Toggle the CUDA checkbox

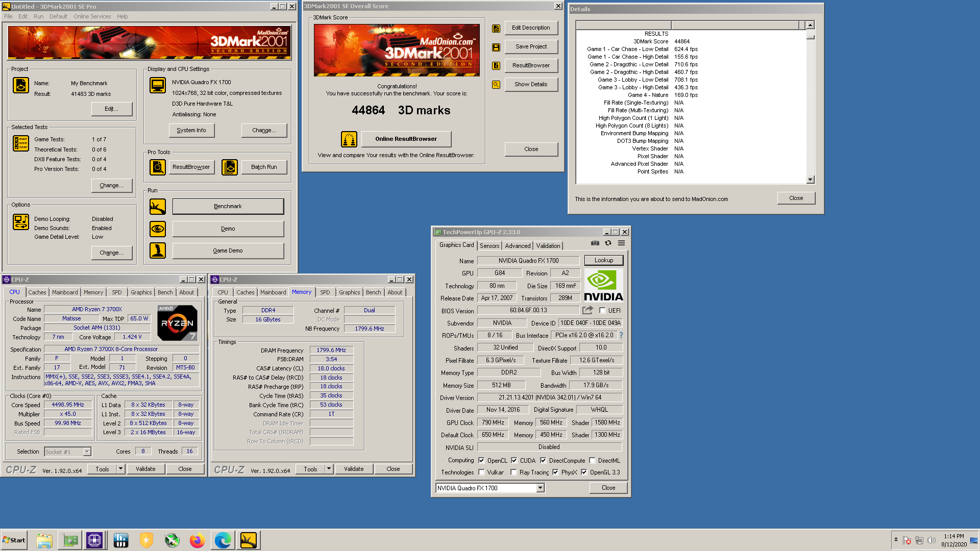coord(514,460)
